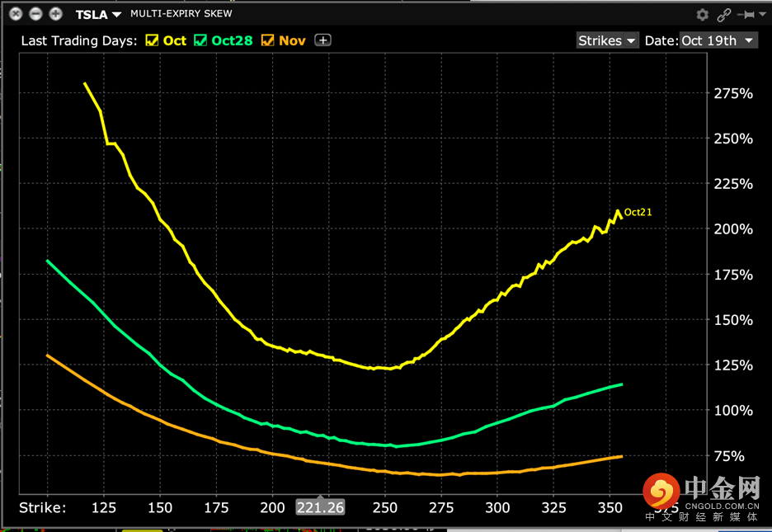Open the settings gear icon
Screen dimensions: 772x532
point(702,15)
